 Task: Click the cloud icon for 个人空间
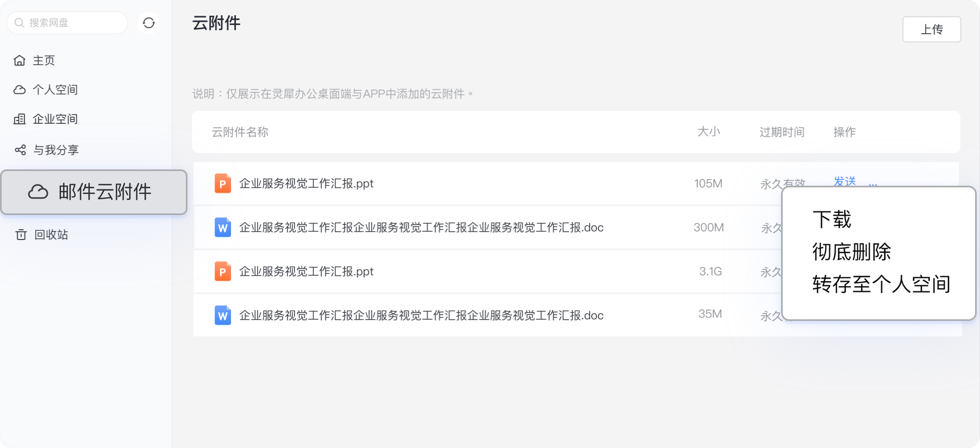click(x=20, y=90)
